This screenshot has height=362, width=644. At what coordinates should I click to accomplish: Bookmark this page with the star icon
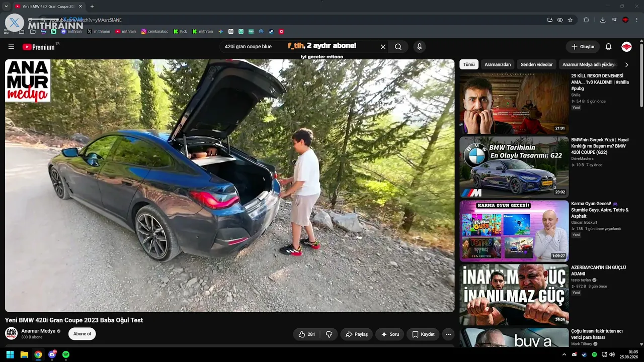pyautogui.click(x=570, y=20)
